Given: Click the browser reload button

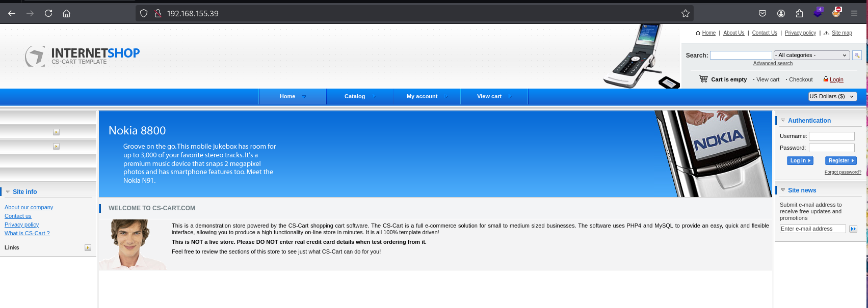Looking at the screenshot, I should [48, 13].
